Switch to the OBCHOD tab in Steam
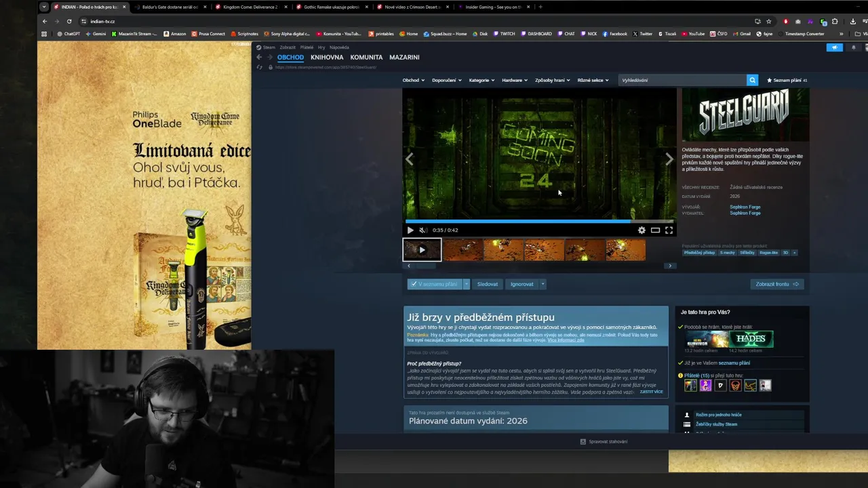This screenshot has width=868, height=488. pyautogui.click(x=290, y=58)
